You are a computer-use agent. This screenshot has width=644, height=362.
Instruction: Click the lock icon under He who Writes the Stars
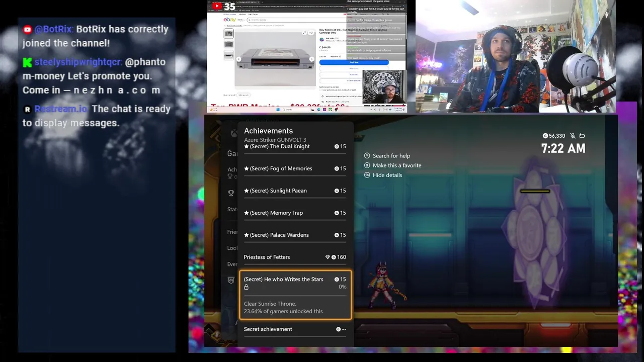[x=246, y=287]
